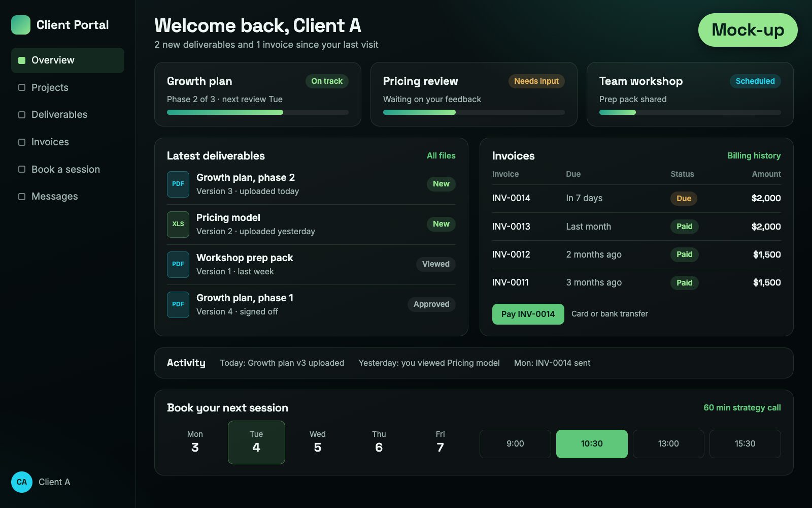Click the Team workshop progress bar
The height and width of the screenshot is (508, 812).
690,112
